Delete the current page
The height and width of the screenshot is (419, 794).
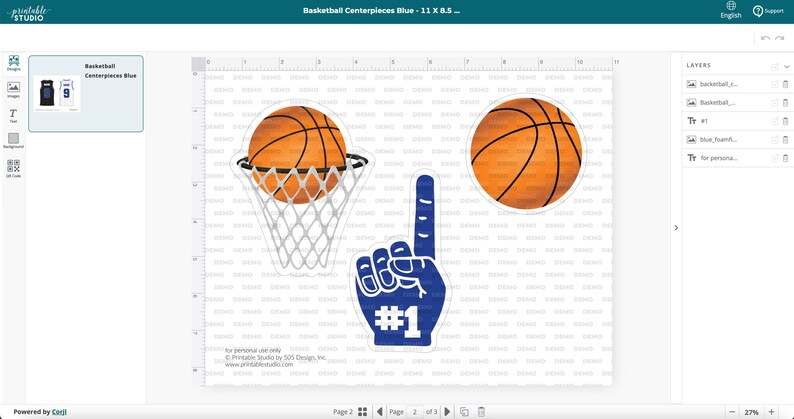click(481, 412)
